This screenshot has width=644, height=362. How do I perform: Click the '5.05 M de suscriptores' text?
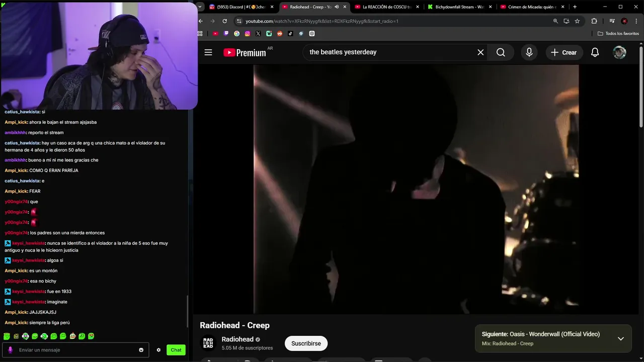click(x=247, y=348)
